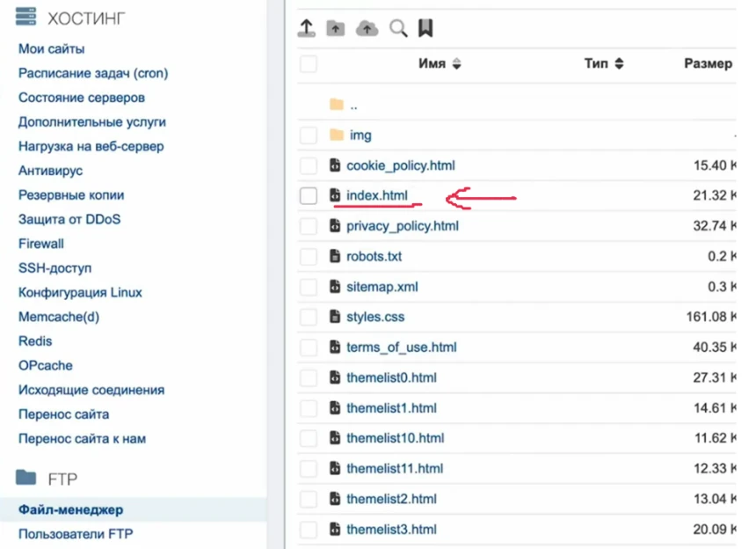Screen dimensions: 756x549
Task: Click the upload file icon in toolbar
Action: tap(306, 28)
